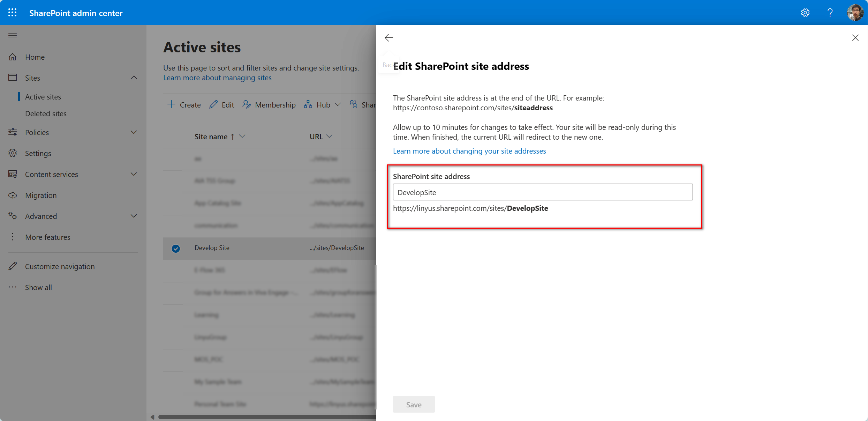Click SharePoint admin center title
The image size is (868, 421).
(76, 13)
